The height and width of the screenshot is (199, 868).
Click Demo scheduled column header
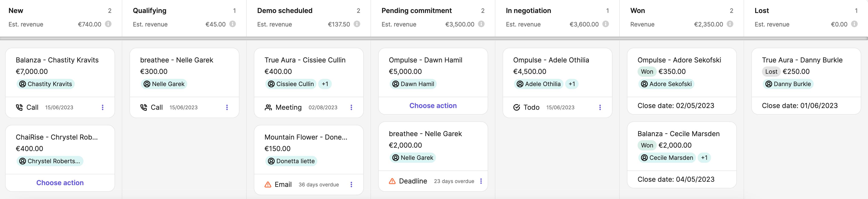285,11
